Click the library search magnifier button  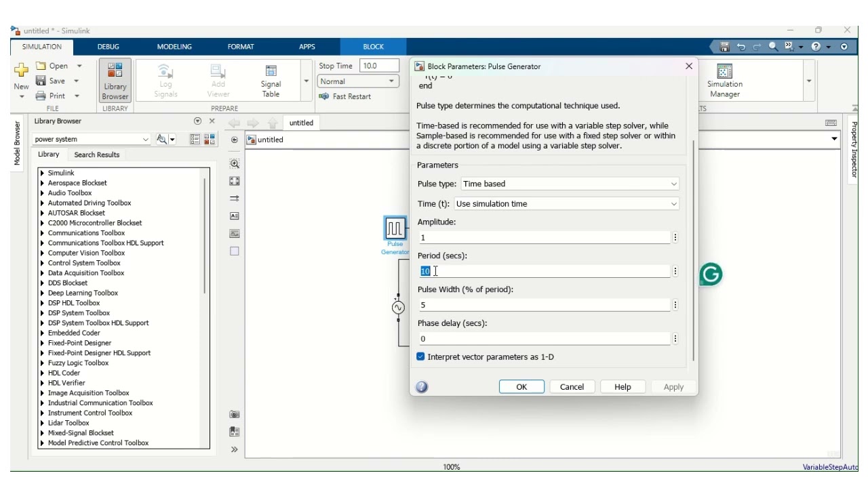[162, 139]
